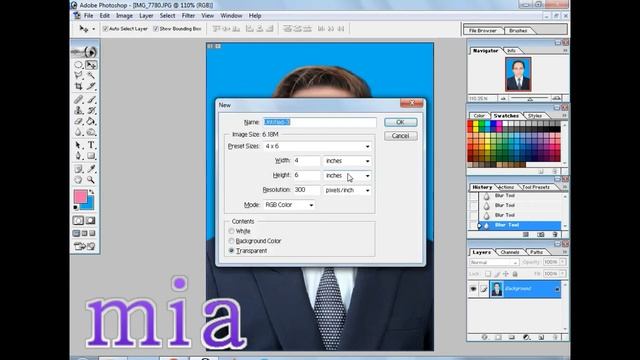Select the Clone Stamp tool

pyautogui.click(x=78, y=111)
